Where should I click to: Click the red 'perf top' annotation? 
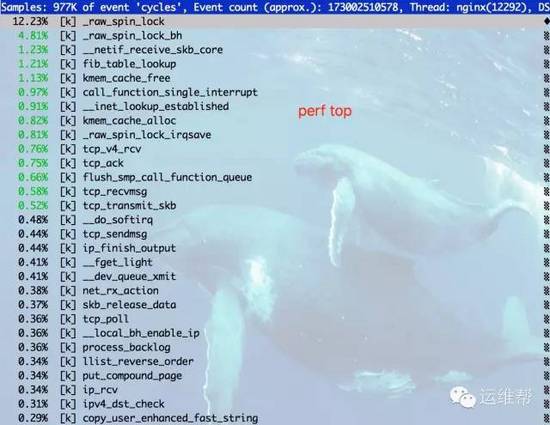tap(325, 112)
